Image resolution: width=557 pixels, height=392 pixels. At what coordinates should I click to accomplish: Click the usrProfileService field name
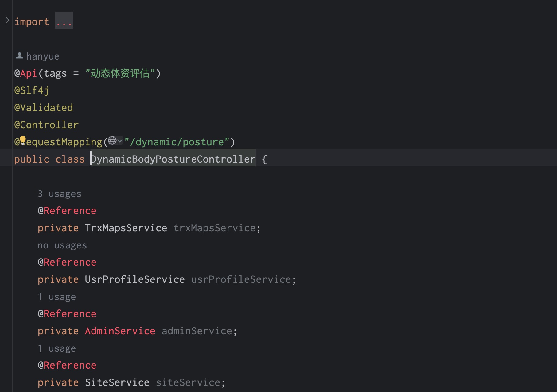241,279
